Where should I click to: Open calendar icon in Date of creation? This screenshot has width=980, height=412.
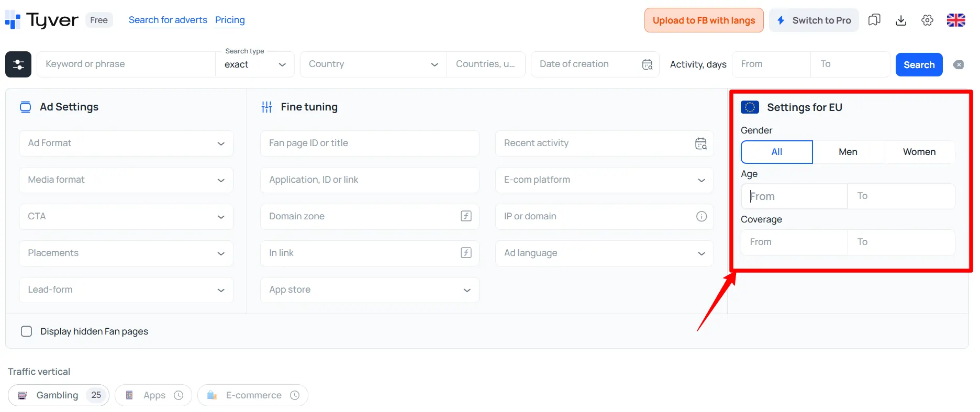(647, 64)
